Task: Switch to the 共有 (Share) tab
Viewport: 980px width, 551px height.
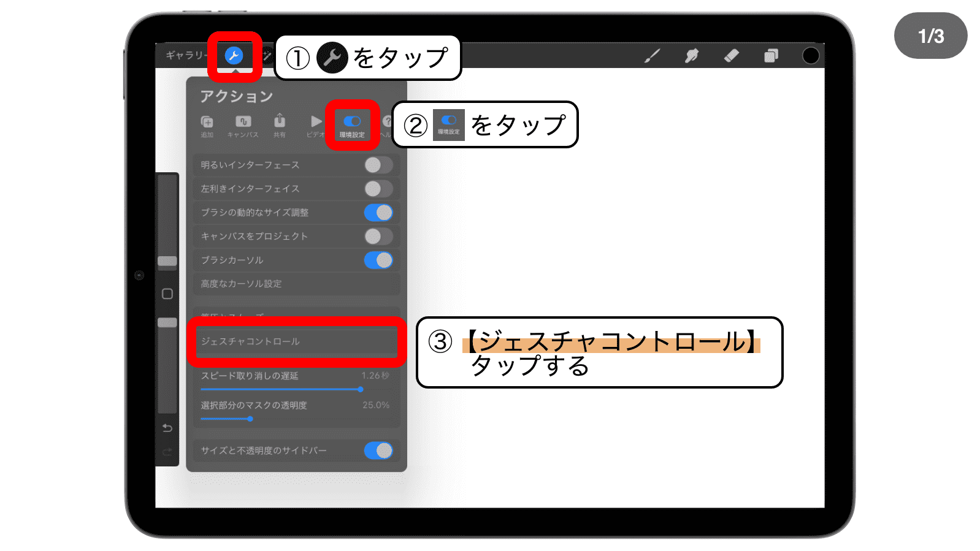Action: (280, 126)
